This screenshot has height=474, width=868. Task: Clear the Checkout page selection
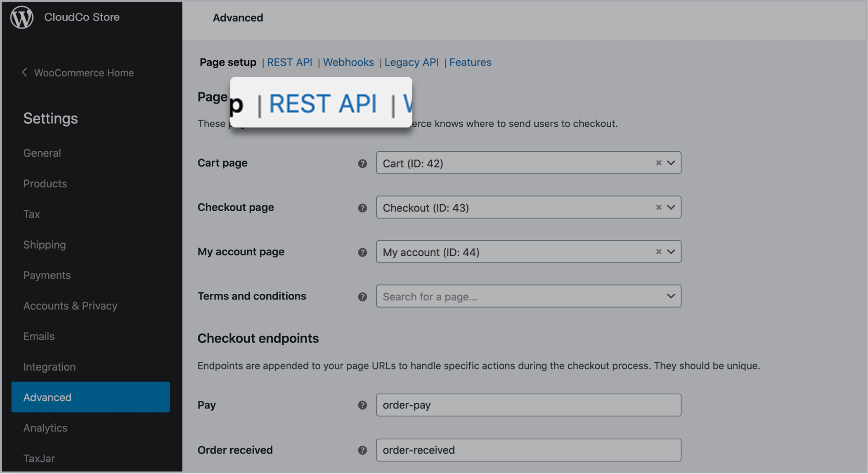(658, 207)
